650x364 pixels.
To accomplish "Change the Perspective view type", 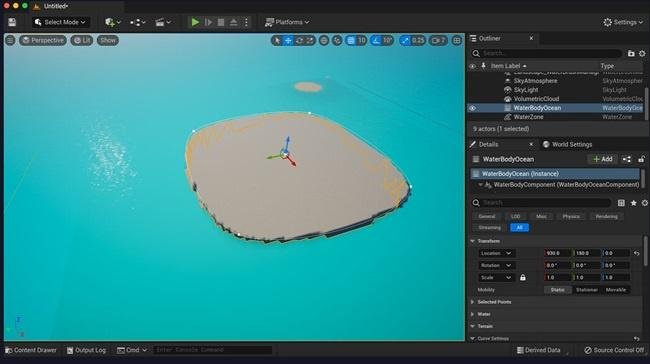I will (x=43, y=40).
